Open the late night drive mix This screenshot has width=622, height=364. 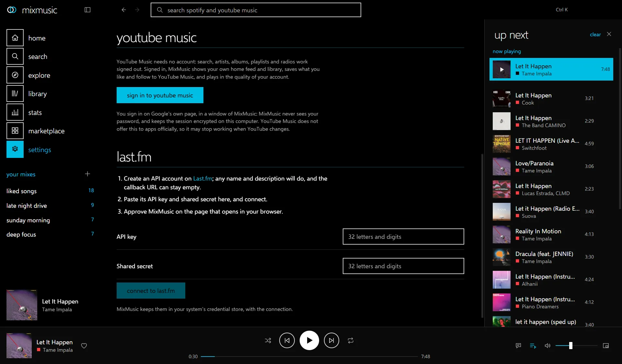50,205
